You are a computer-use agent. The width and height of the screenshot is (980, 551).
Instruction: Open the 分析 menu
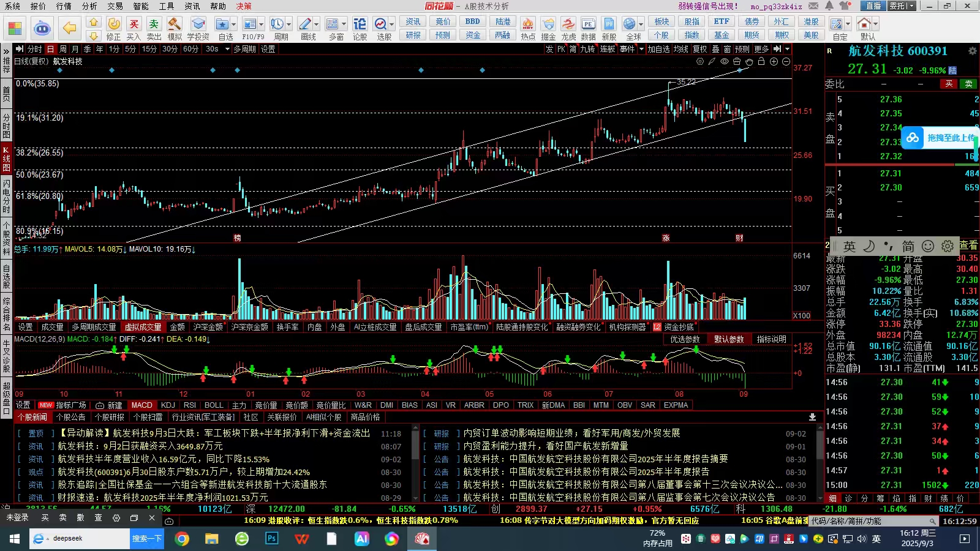(89, 6)
